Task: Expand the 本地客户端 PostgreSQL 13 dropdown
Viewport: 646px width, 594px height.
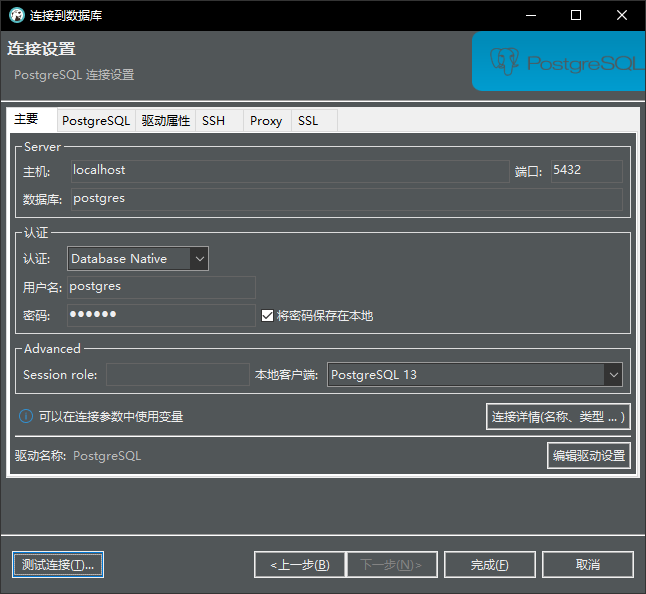Action: click(475, 374)
